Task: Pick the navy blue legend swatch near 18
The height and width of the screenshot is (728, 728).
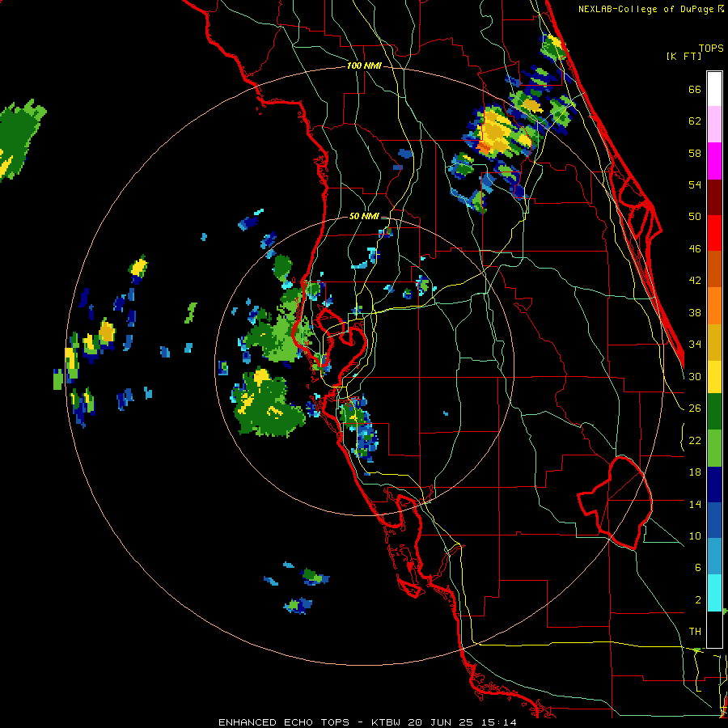Action: coord(714,485)
